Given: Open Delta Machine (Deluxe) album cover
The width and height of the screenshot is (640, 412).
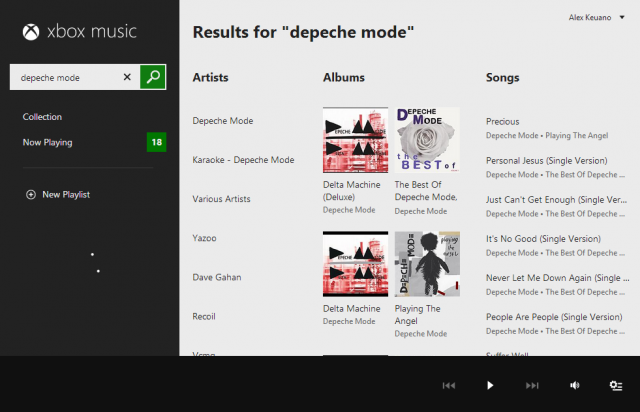Looking at the screenshot, I should click(x=356, y=140).
